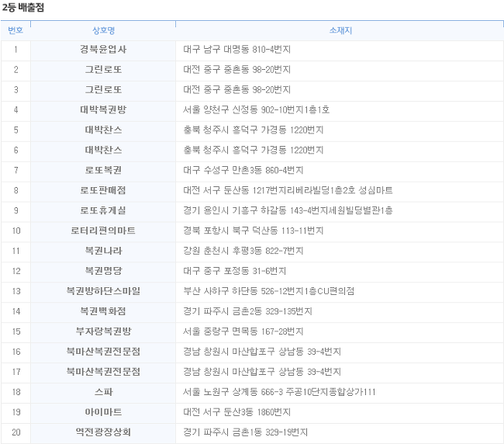Select store name 로터리편의마트

coord(103,231)
